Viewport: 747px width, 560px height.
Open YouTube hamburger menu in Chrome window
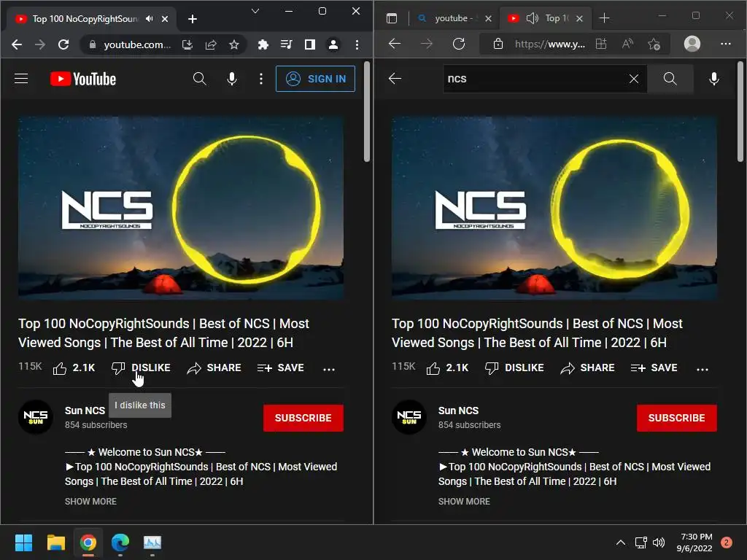(21, 79)
